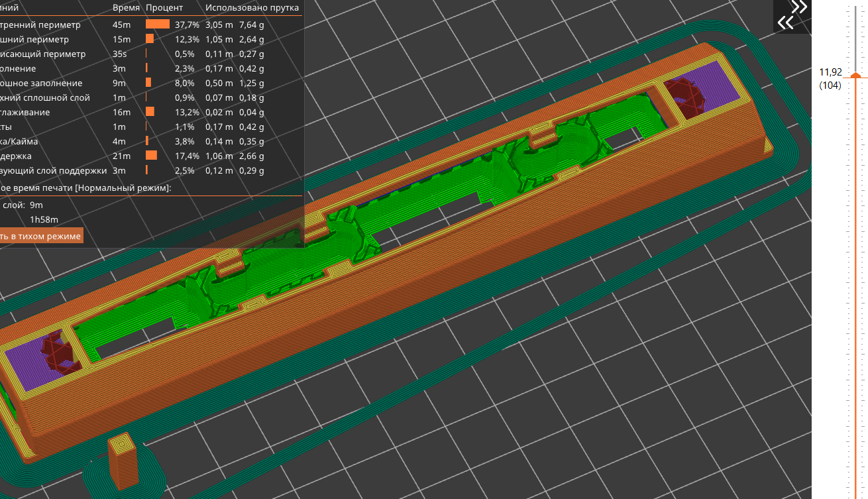Click the '21m' support time value
Screen dimensions: 868x499
122,156
